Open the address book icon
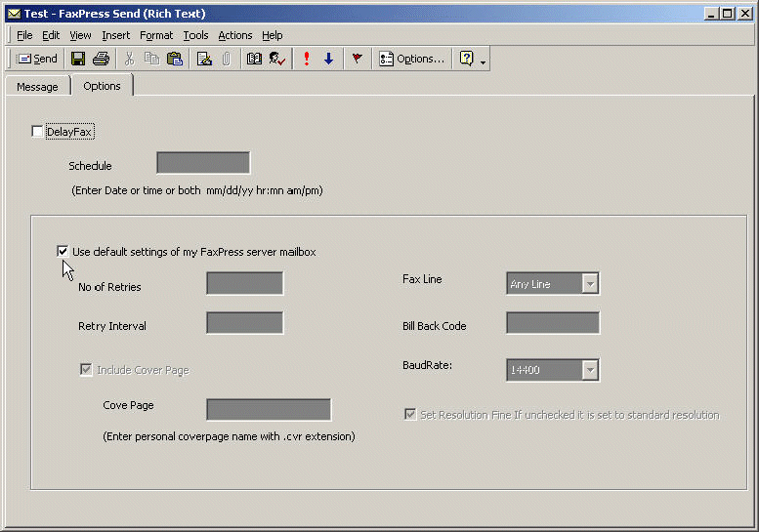The width and height of the screenshot is (759, 532). click(x=254, y=59)
